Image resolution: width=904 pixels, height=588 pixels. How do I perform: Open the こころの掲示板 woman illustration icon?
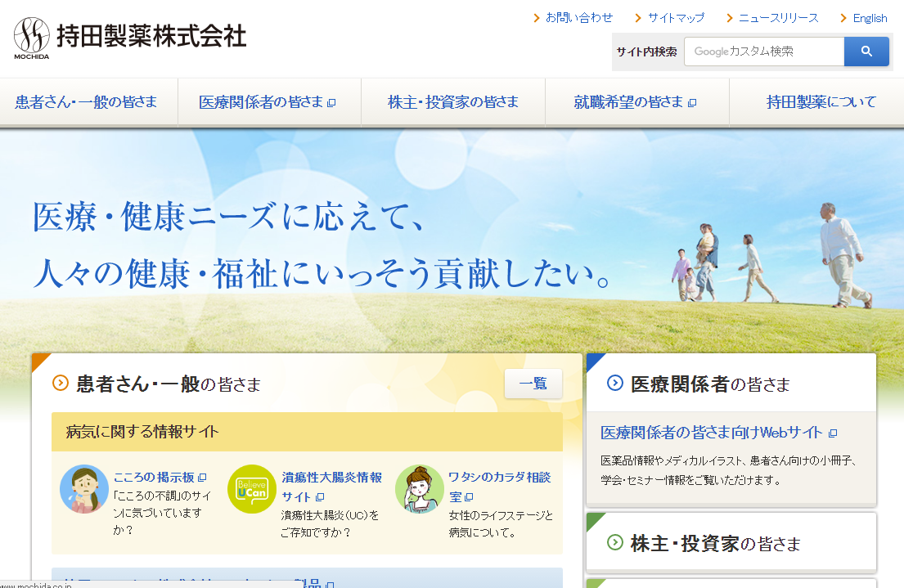pos(84,489)
